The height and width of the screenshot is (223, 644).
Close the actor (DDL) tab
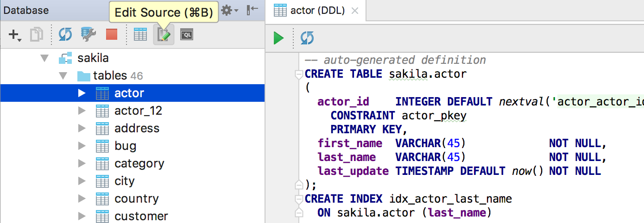click(355, 11)
